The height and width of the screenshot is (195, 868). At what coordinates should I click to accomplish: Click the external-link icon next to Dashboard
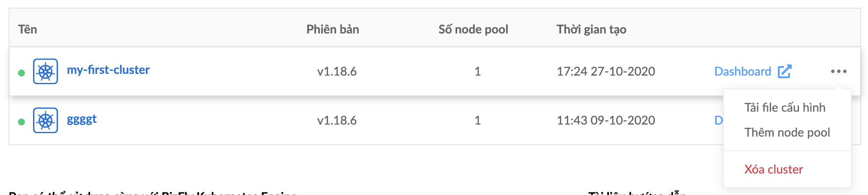pos(784,71)
